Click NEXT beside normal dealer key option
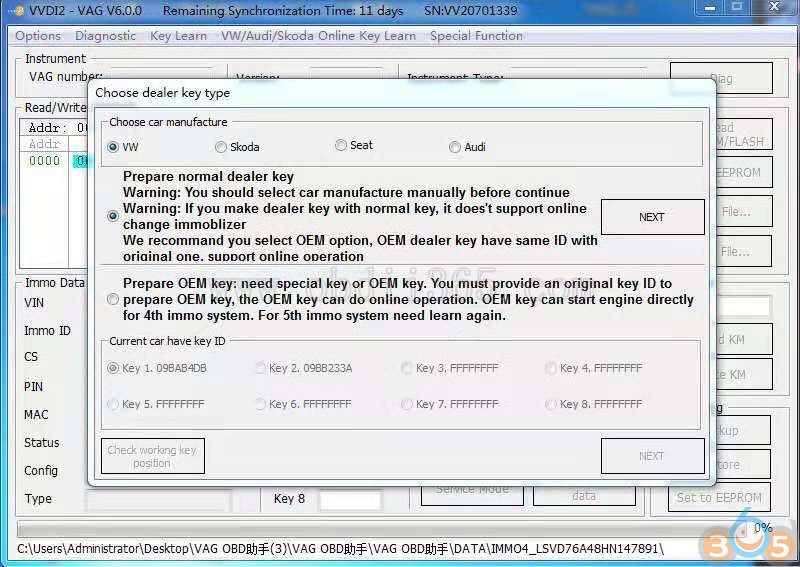The height and width of the screenshot is (567, 800). click(x=653, y=217)
